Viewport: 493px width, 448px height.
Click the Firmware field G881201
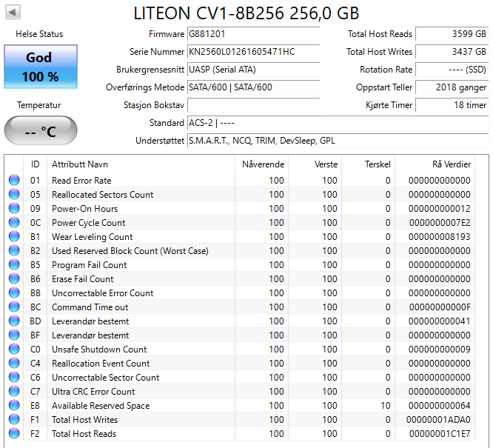pos(253,34)
